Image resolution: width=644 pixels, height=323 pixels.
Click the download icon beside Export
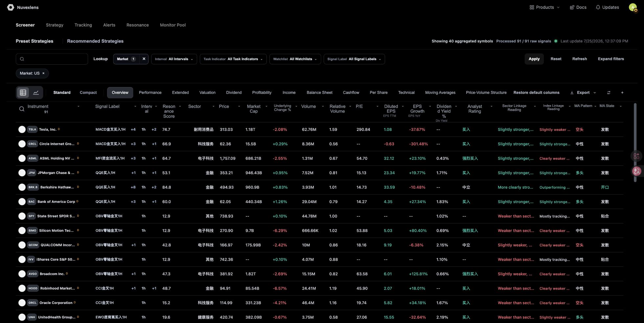point(572,93)
